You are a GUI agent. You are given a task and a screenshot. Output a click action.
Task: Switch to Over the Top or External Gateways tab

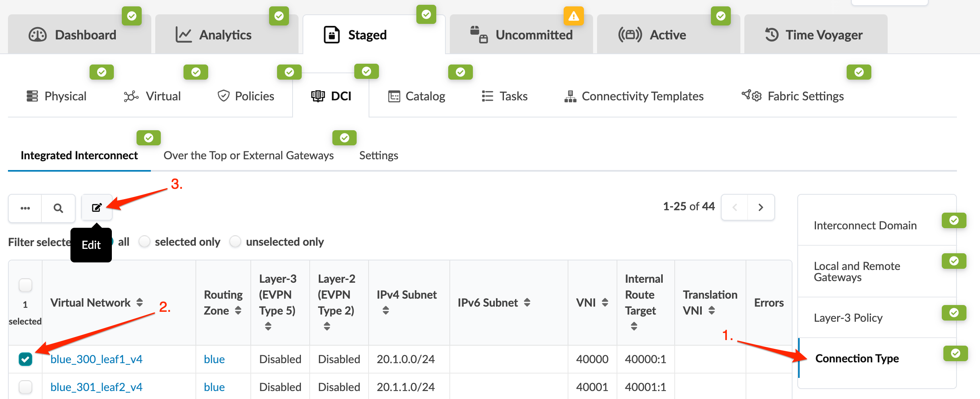click(x=248, y=155)
